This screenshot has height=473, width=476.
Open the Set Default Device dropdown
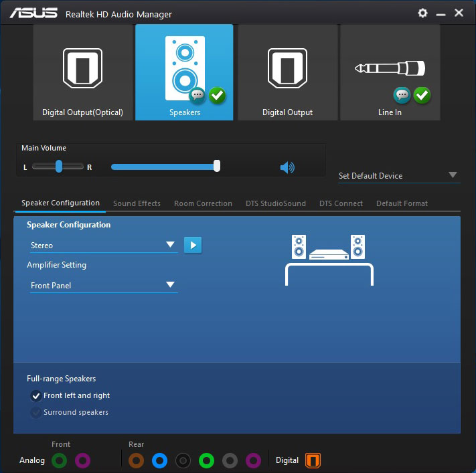point(399,176)
